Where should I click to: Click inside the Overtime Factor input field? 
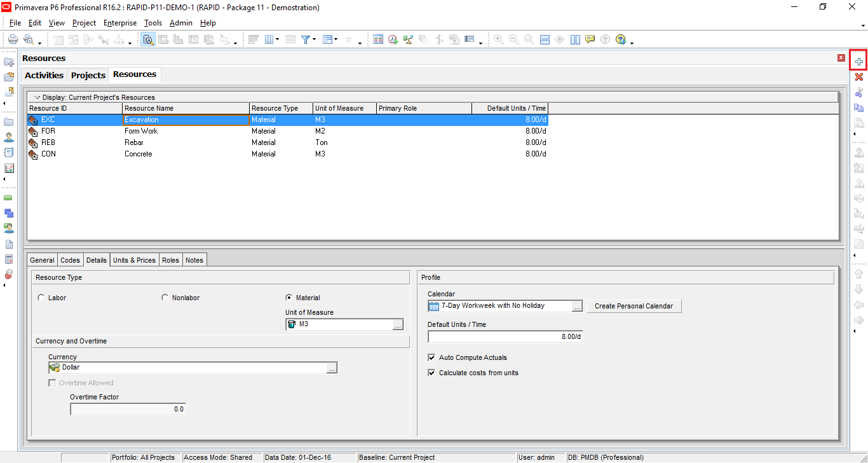127,409
